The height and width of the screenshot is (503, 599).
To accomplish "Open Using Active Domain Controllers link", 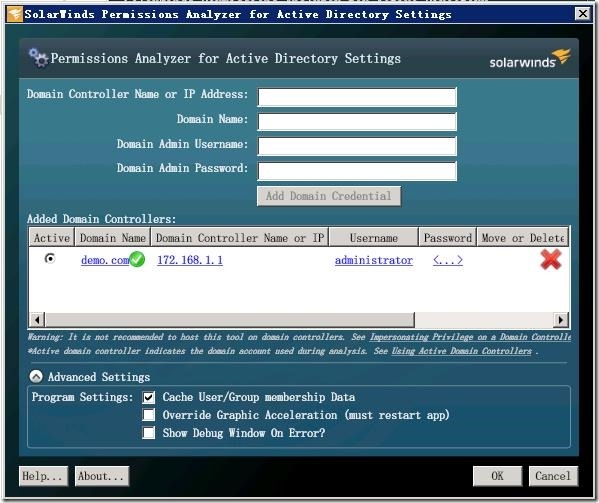I will click(461, 351).
